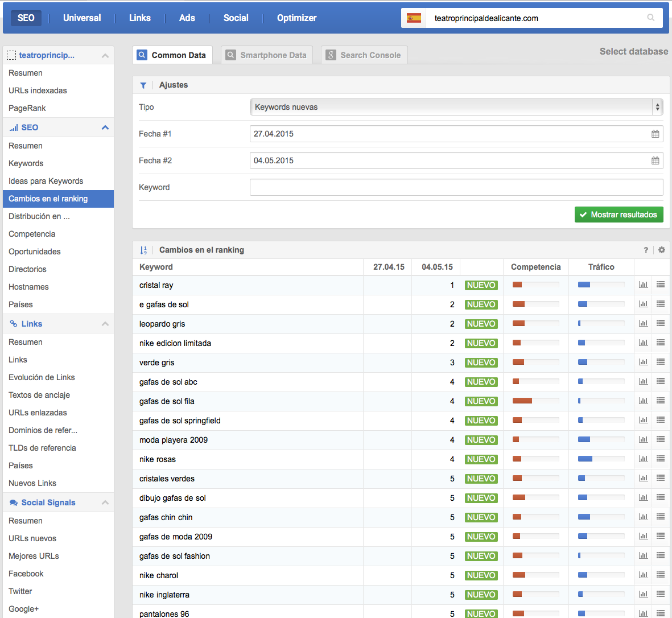Image resolution: width=672 pixels, height=618 pixels.
Task: Focus the Keyword filter input field
Action: (x=456, y=187)
